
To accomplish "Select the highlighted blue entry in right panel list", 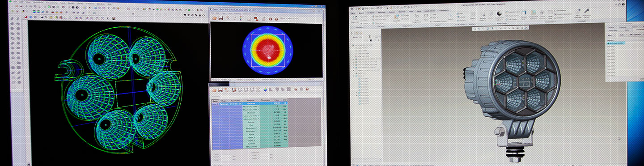I will [616, 43].
